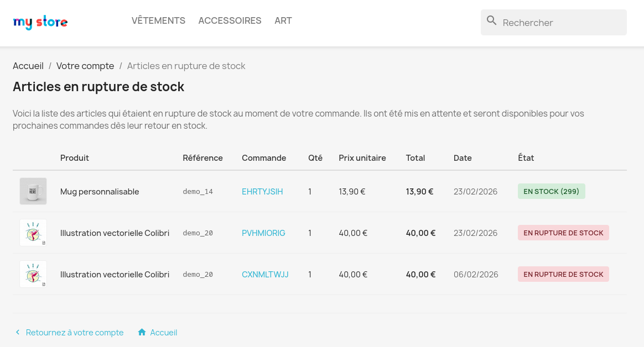Click the my store logo

pyautogui.click(x=40, y=23)
